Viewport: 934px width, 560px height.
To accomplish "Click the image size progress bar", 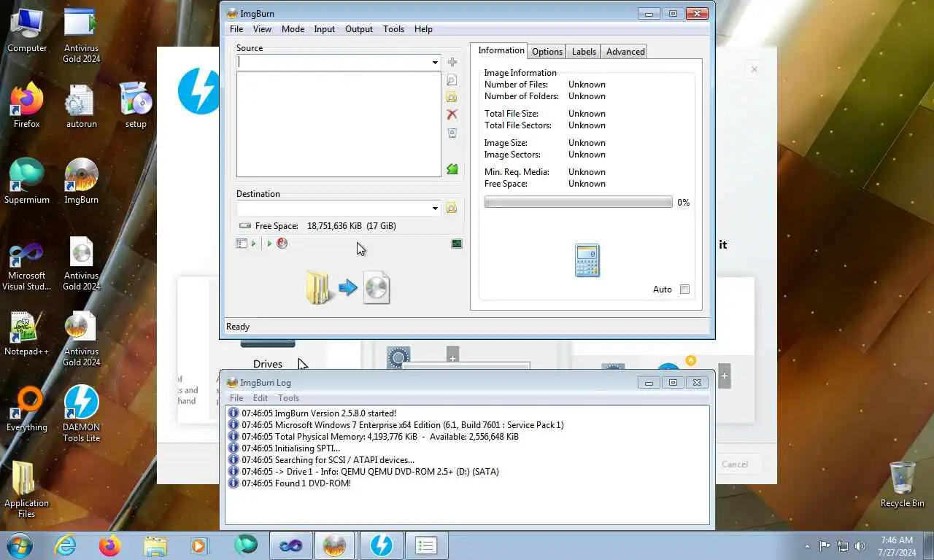I will pos(578,202).
